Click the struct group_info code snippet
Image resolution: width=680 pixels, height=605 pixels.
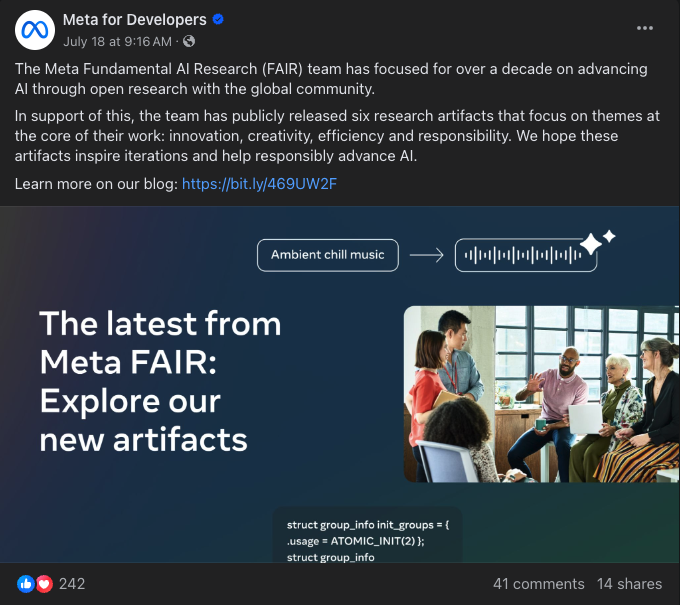[368, 540]
